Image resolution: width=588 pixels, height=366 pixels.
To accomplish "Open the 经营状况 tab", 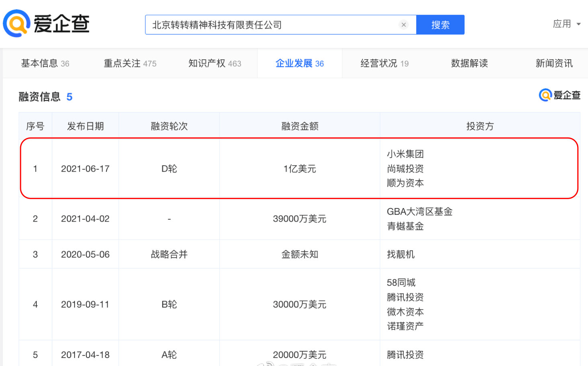I will [384, 63].
